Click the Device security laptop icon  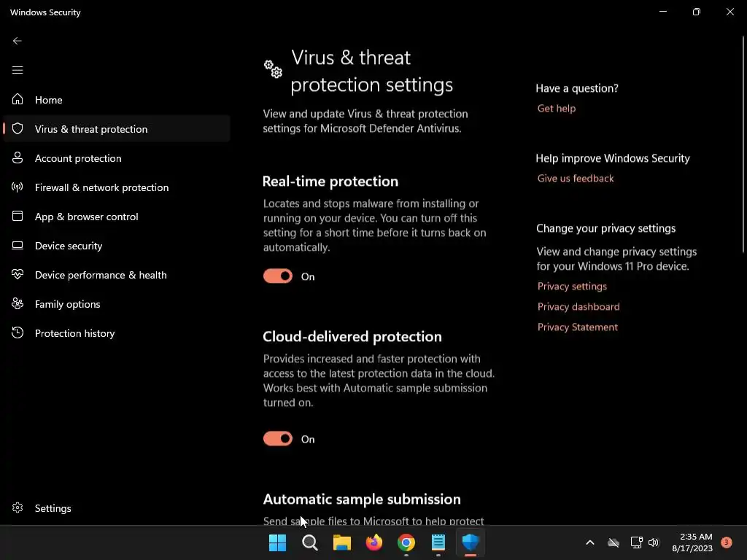(18, 245)
